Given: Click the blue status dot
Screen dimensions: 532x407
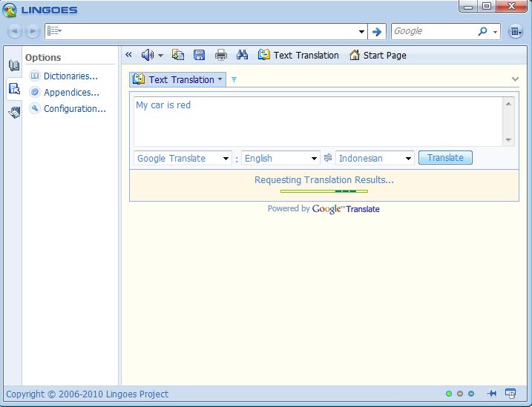Looking at the screenshot, I should pos(471,394).
